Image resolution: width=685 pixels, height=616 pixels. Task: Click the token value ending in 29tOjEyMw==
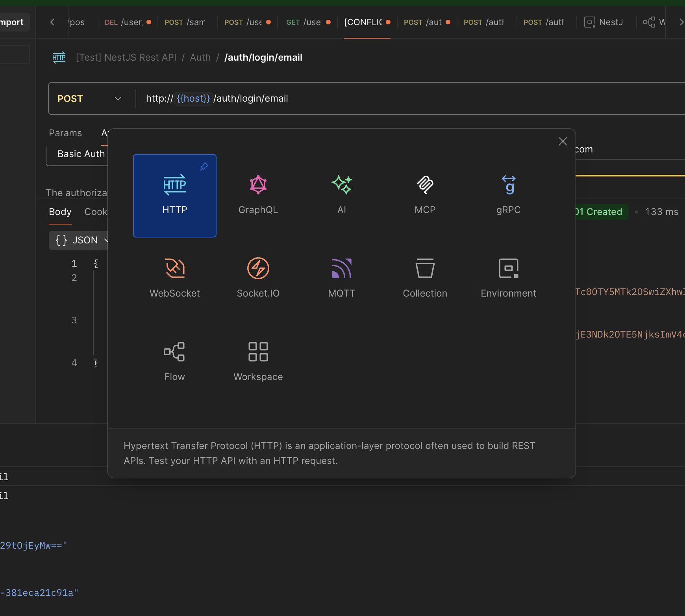(x=33, y=545)
